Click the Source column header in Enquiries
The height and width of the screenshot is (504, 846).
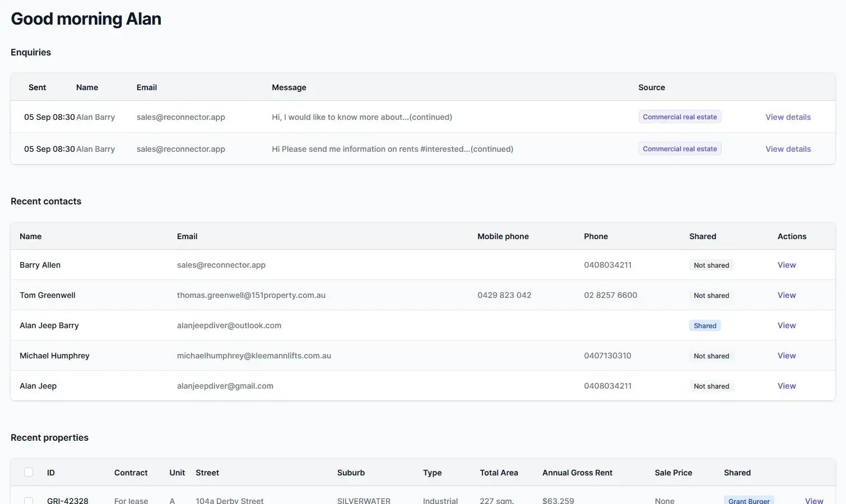click(651, 87)
